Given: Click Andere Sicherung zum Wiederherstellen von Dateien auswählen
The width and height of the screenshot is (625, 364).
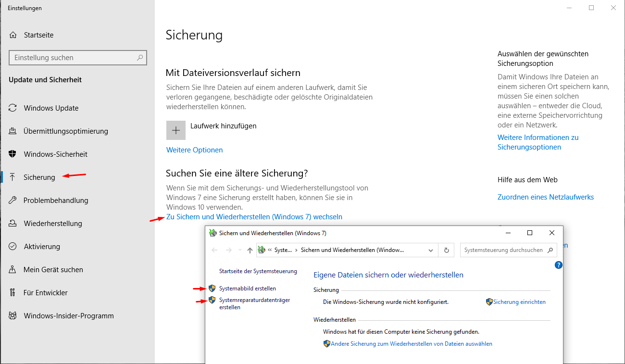Looking at the screenshot, I should (x=412, y=344).
